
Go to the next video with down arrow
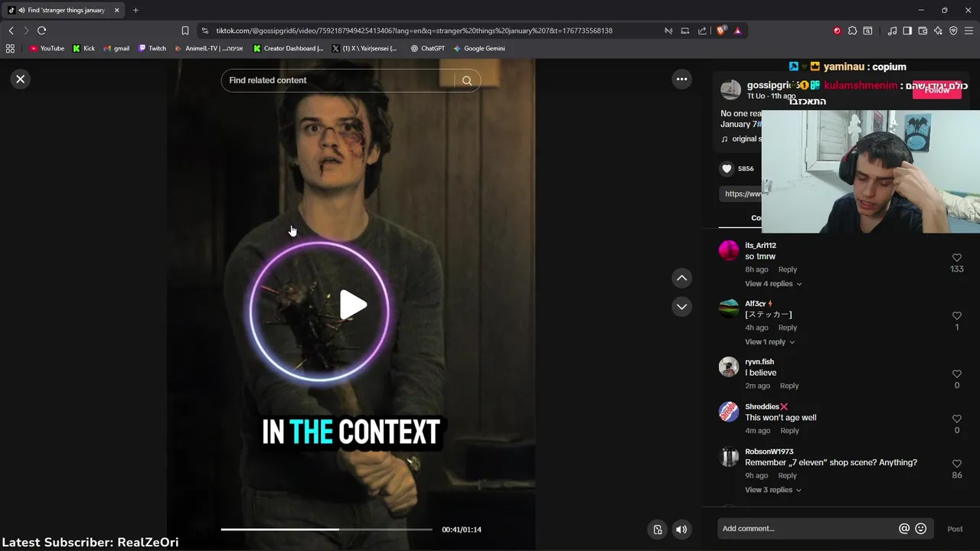681,307
